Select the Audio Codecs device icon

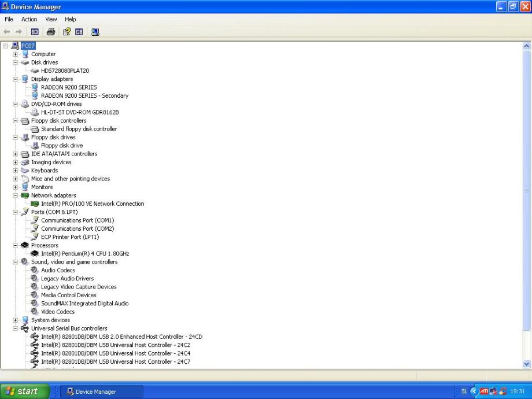[35, 270]
